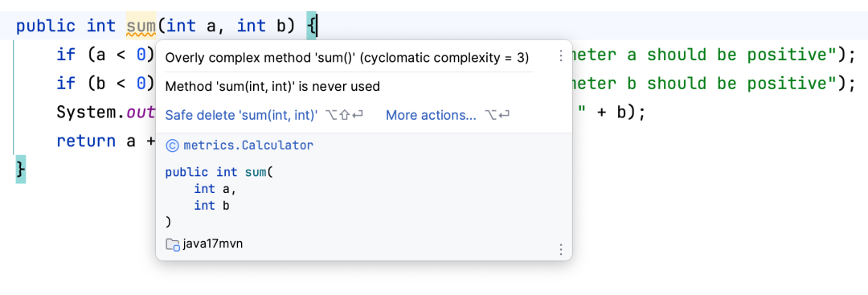Viewport: 868px width, 295px height.
Task: Click the 'a should be positive' string
Action: [728, 55]
